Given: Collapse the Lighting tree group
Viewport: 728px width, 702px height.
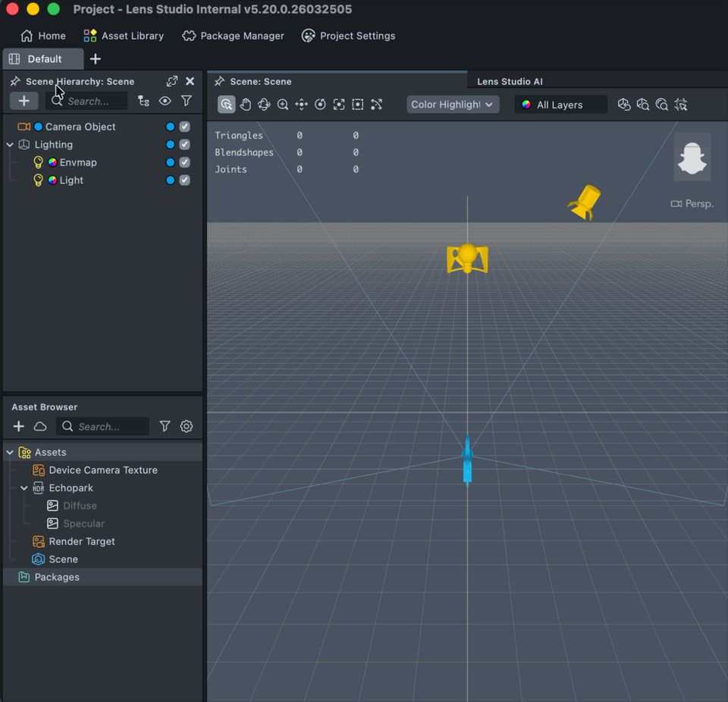Looking at the screenshot, I should (x=10, y=145).
